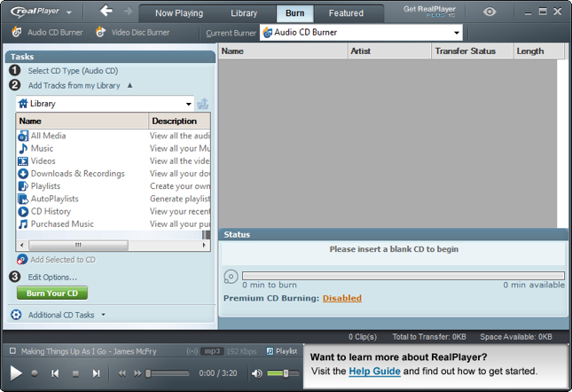This screenshot has width=572, height=392.
Task: Open Audio CD Burner toolbar button
Action: click(47, 32)
